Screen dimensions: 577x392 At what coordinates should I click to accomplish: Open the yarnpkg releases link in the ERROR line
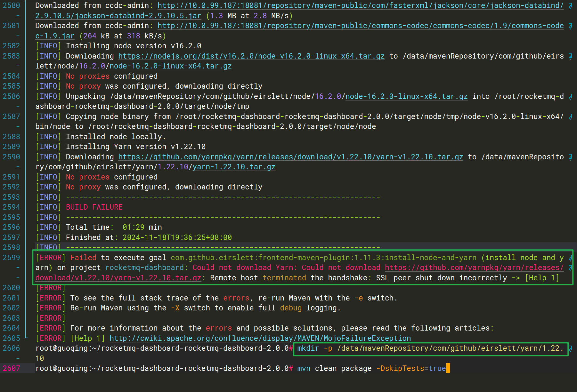(x=474, y=268)
